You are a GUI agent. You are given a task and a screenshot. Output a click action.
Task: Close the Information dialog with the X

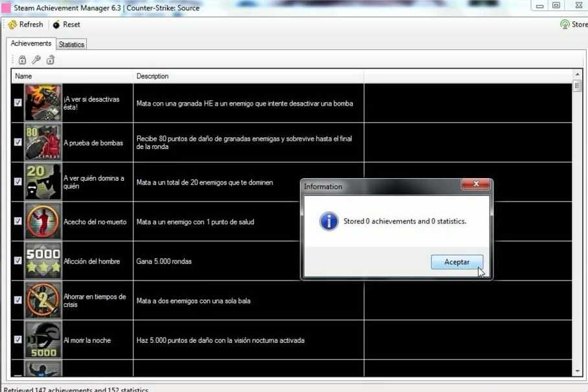pos(476,185)
